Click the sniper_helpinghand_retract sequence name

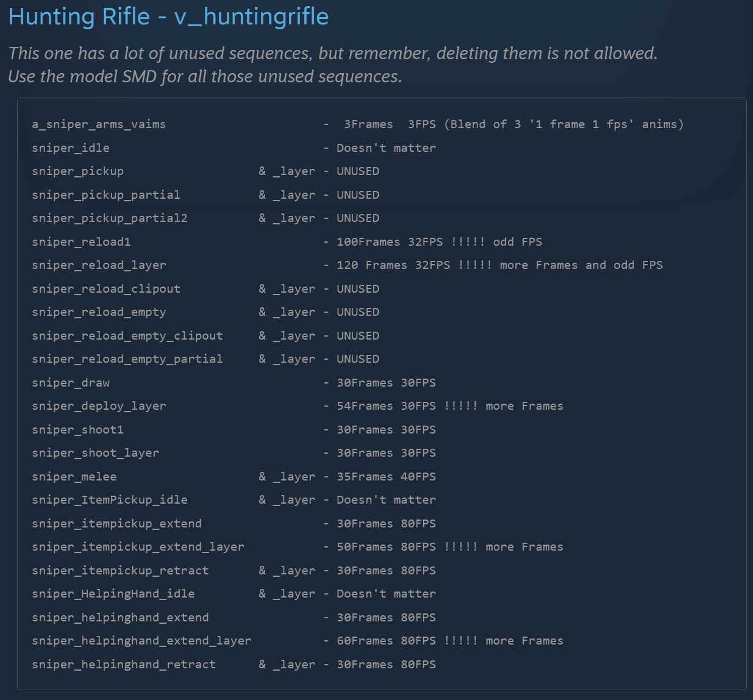(124, 665)
